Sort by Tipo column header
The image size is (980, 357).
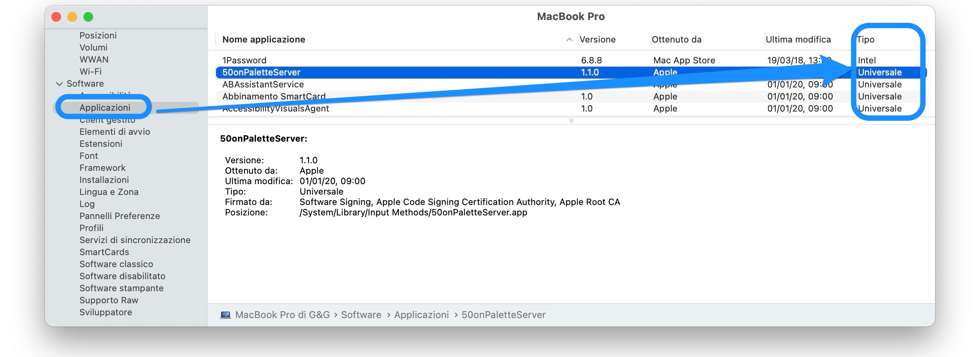click(866, 39)
